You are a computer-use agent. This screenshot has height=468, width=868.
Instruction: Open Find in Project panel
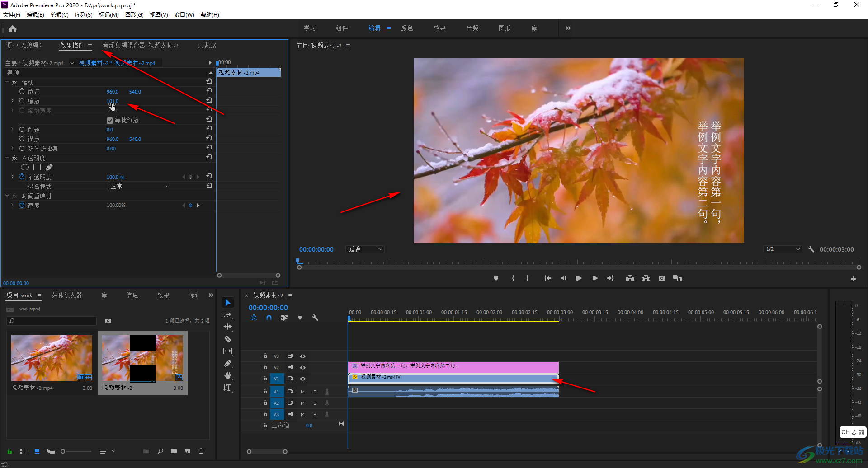160,451
